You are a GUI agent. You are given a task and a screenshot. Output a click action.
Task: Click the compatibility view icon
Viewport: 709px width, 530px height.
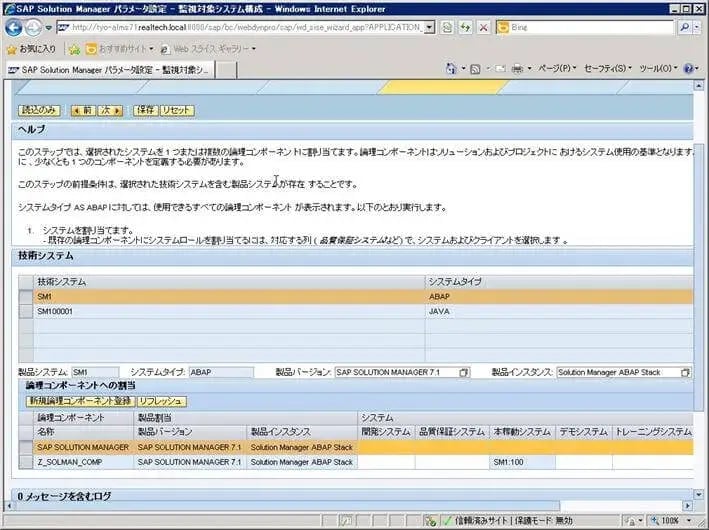447,28
